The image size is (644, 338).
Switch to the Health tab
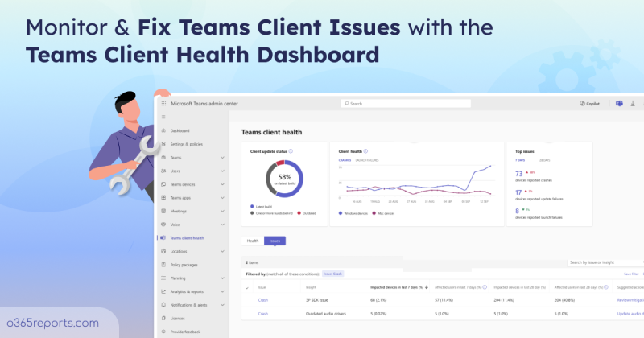click(252, 241)
